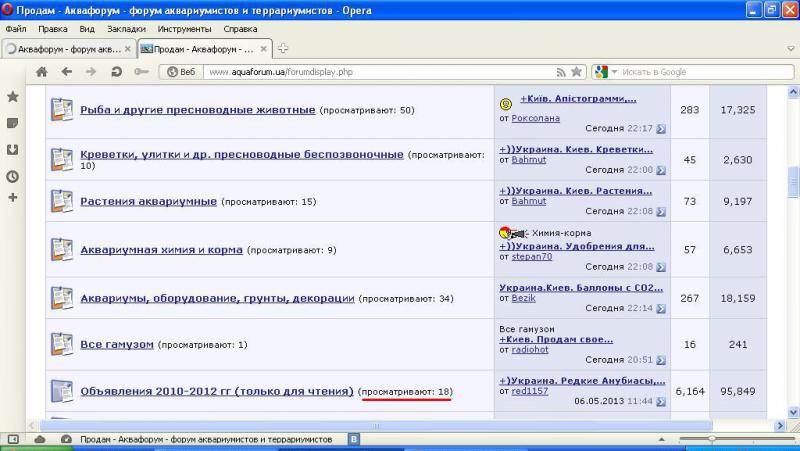Adjust the zoom slider in the status bar
The image size is (800, 451).
pyautogui.click(x=711, y=439)
